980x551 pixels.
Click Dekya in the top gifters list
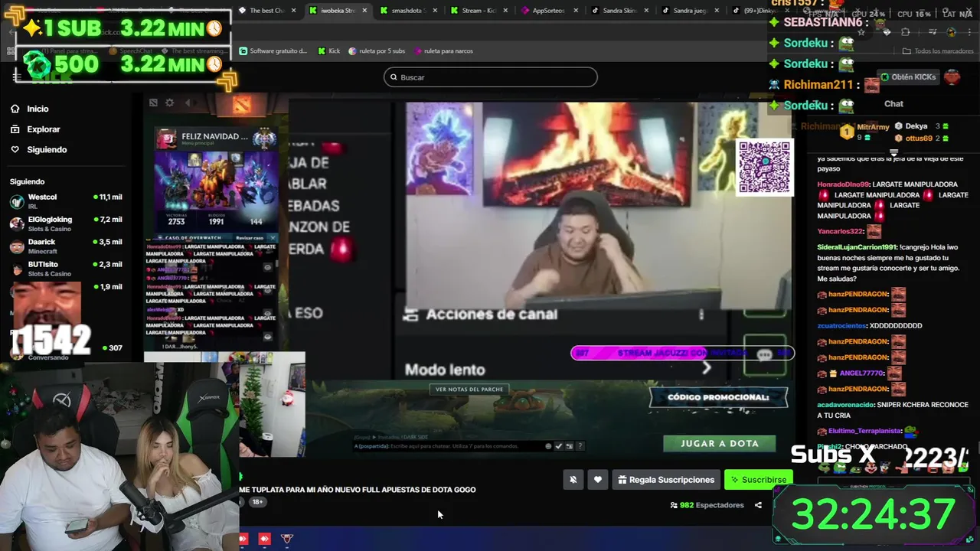[916, 126]
